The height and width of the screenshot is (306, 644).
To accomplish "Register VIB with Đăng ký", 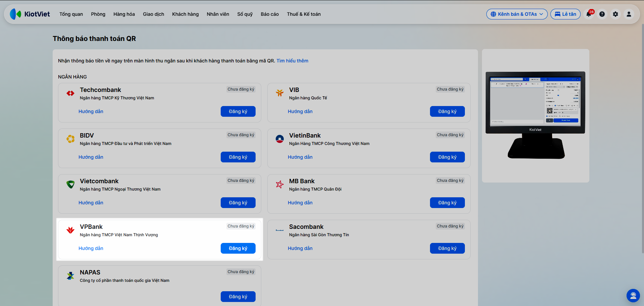I will point(447,111).
